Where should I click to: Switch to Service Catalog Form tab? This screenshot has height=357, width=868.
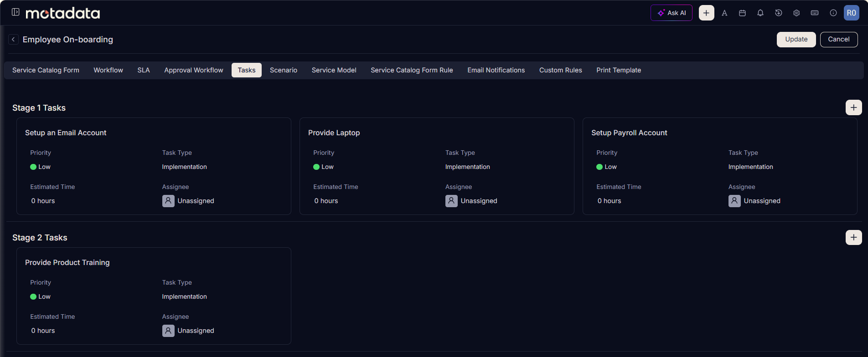[x=46, y=70]
